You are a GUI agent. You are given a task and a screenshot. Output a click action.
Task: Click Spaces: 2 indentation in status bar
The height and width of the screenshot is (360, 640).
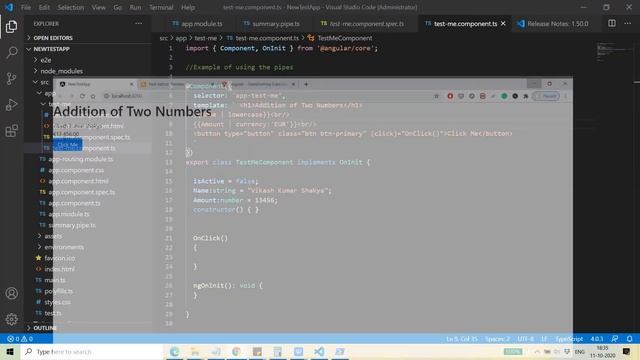click(x=497, y=339)
